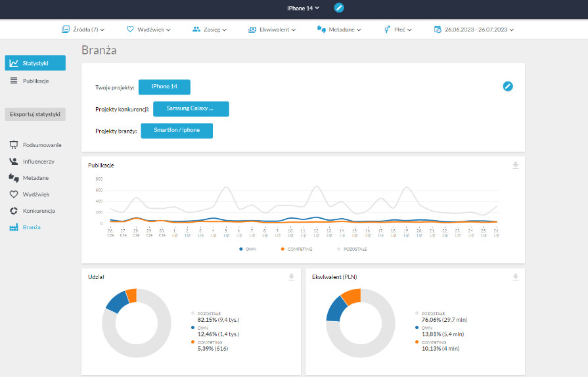Screen dimensions: 588x377
Task: Click the money icon beside Ekwiwalent
Action: [252, 30]
